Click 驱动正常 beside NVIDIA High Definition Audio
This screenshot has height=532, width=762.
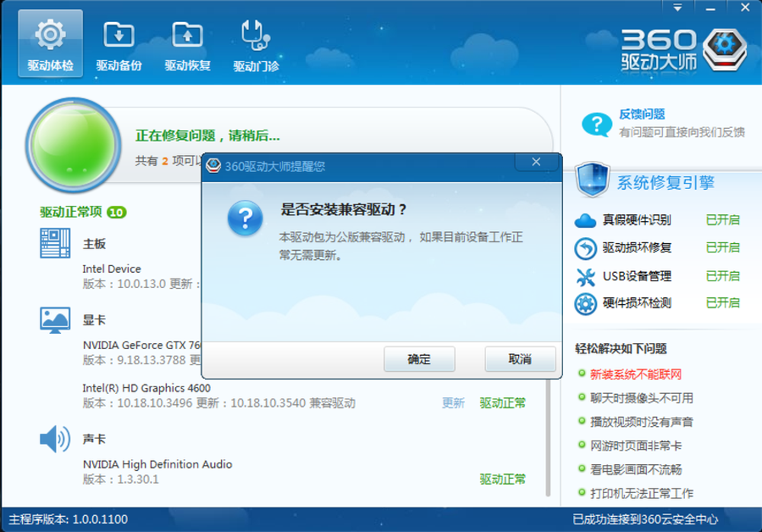click(502, 479)
